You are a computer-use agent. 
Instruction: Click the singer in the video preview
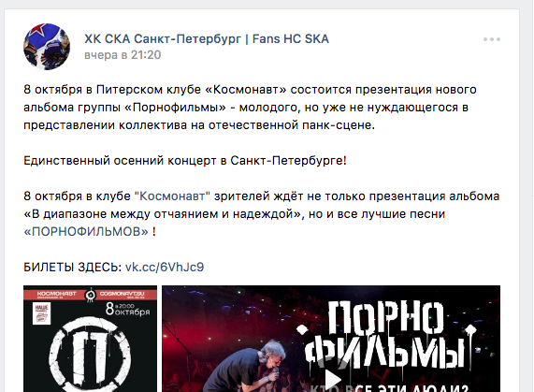(243, 368)
